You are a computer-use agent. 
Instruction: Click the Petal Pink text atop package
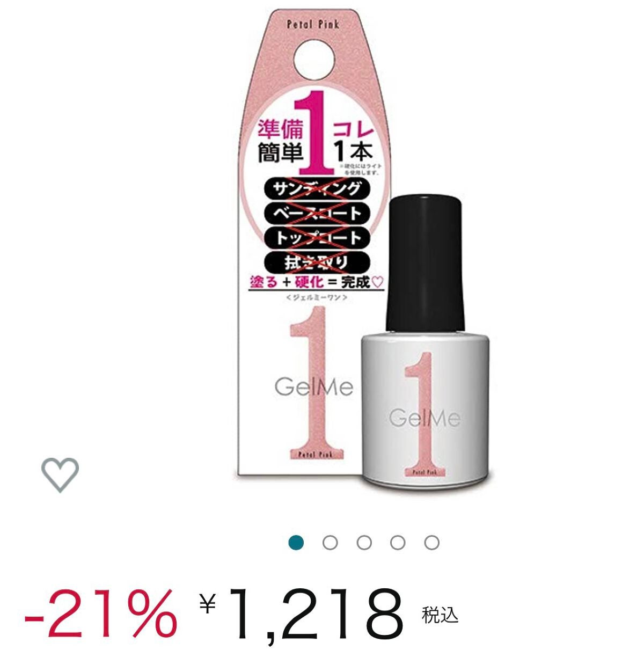tap(313, 24)
